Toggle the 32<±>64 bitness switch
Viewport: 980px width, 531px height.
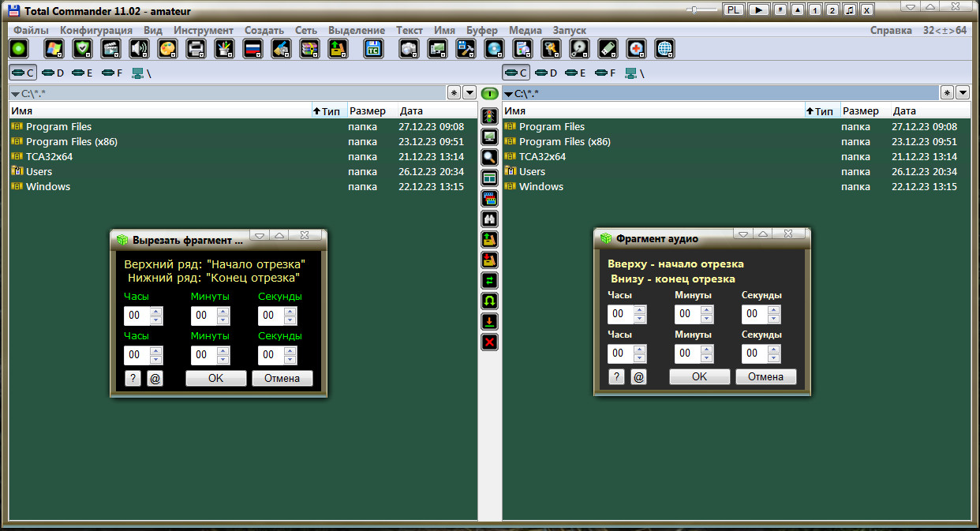pos(945,30)
